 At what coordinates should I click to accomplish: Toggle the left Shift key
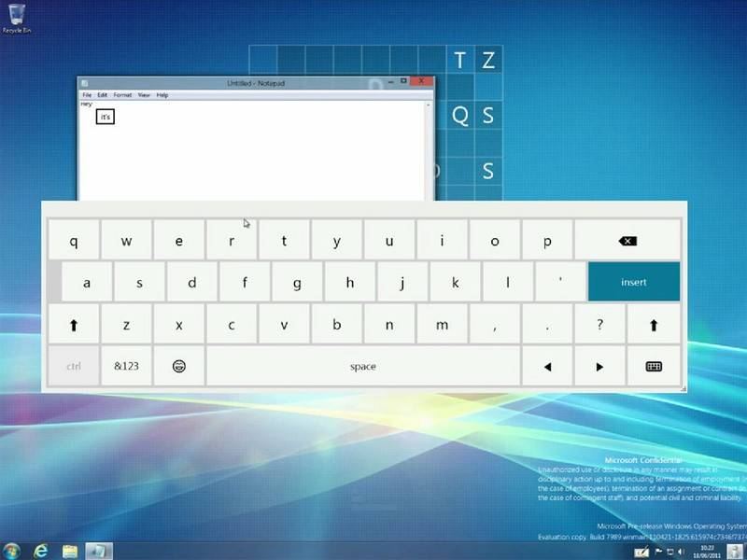[x=74, y=325]
